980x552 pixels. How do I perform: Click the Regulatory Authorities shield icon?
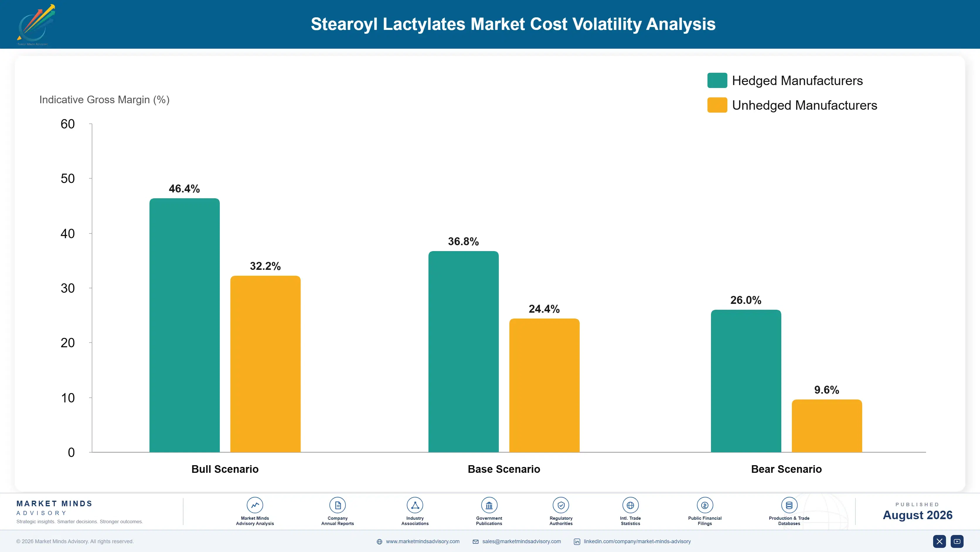click(x=561, y=505)
